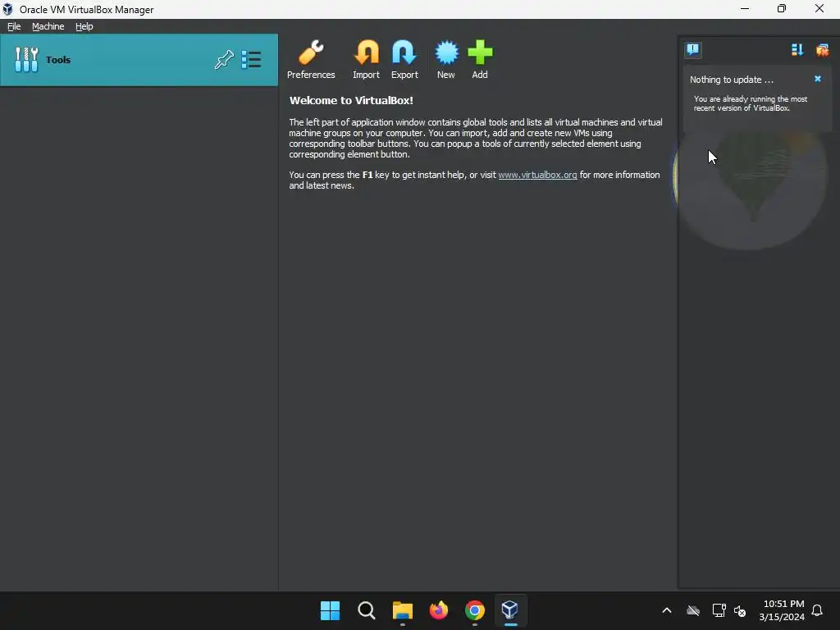The width and height of the screenshot is (840, 630).
Task: Open VirtualBox Preferences
Action: 311,59
